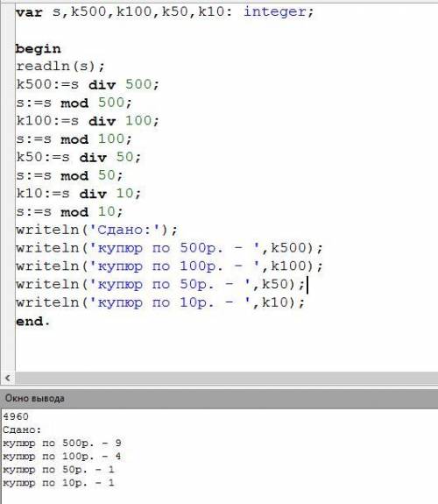
Task: Click the 'begin' keyword
Action: [38, 49]
